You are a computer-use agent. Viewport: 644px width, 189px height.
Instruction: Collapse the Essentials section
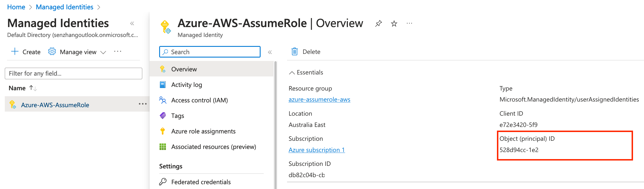tap(292, 73)
